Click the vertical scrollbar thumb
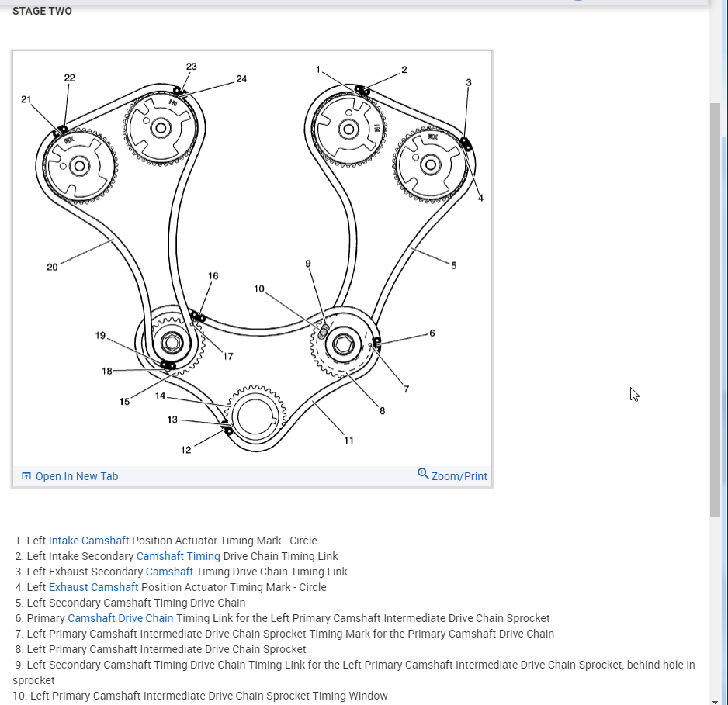Image resolution: width=728 pixels, height=705 pixels. 715,310
